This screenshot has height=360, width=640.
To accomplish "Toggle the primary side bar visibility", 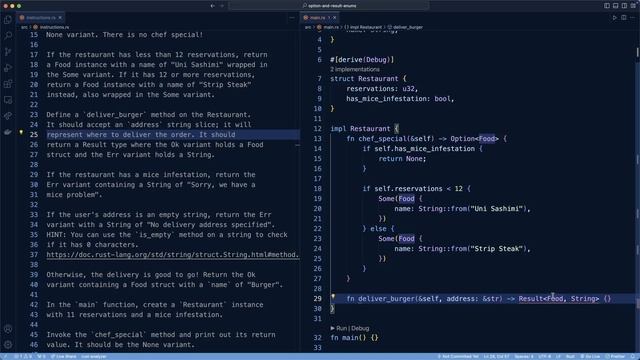I will click(x=607, y=6).
